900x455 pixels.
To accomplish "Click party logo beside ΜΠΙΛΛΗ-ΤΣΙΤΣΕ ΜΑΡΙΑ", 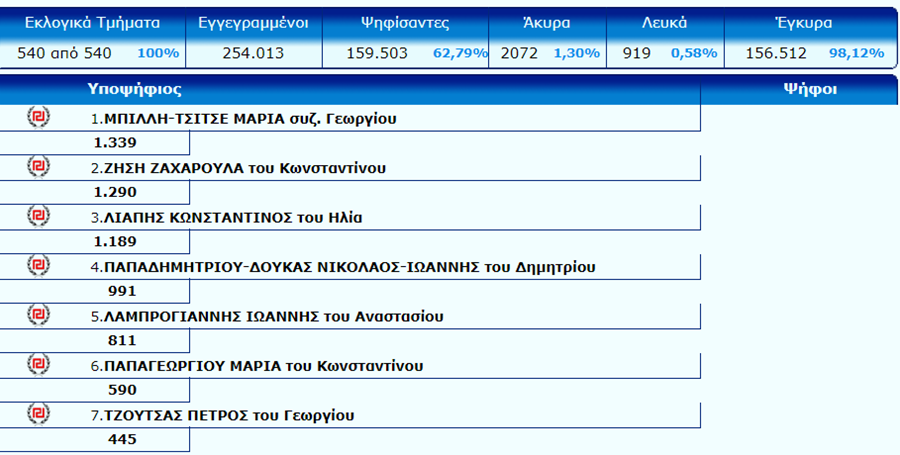I will pyautogui.click(x=38, y=118).
